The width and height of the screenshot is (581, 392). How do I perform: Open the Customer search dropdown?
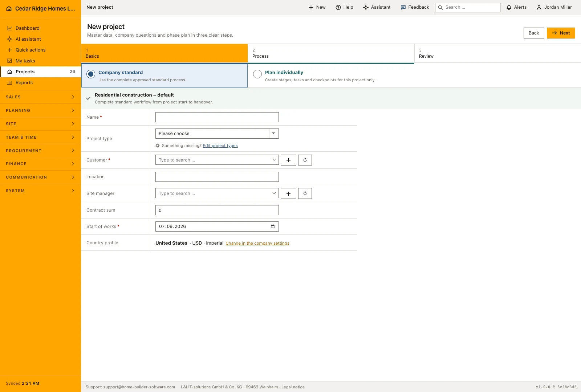point(217,160)
